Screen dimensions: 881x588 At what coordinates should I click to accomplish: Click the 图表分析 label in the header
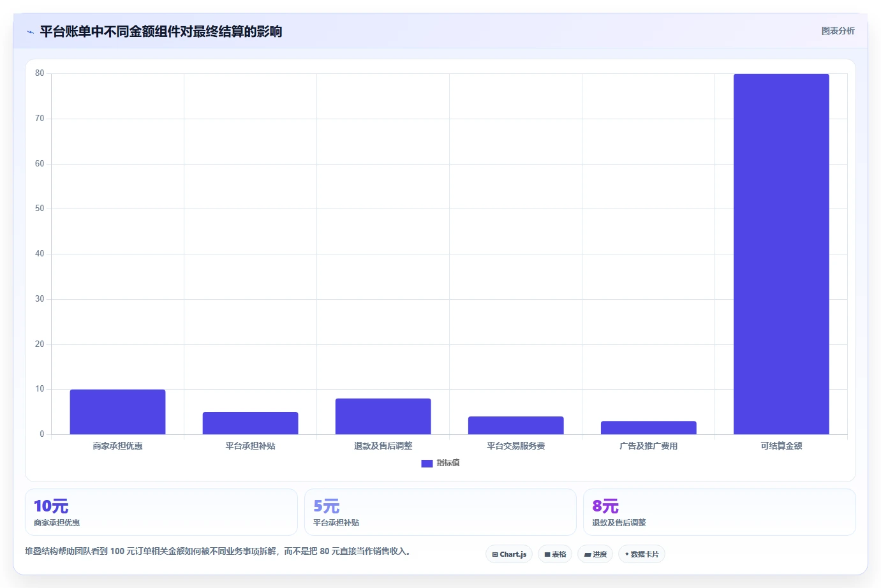point(838,31)
